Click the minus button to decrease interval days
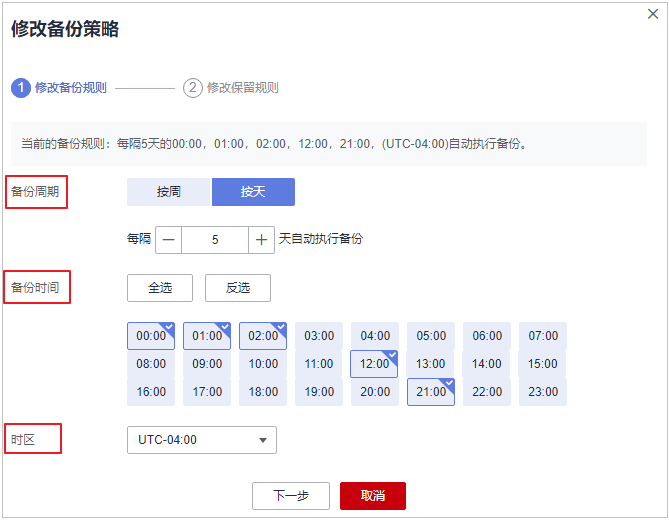This screenshot has width=669, height=521. click(x=168, y=239)
